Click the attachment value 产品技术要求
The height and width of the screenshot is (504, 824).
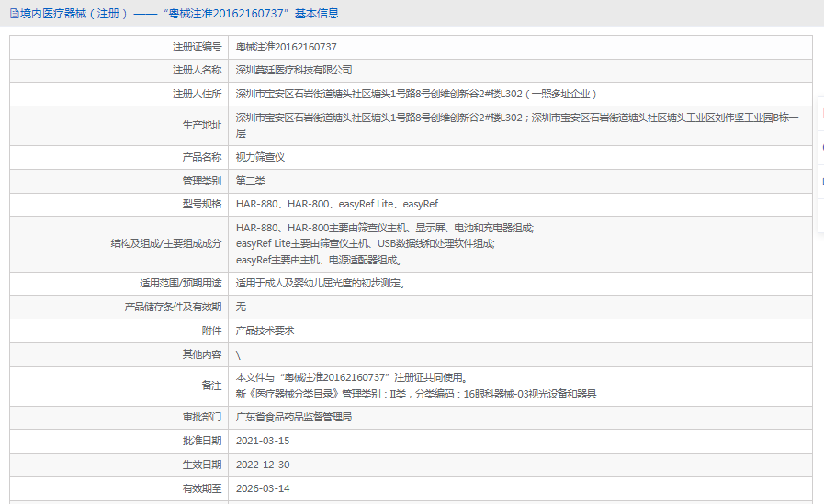[265, 330]
